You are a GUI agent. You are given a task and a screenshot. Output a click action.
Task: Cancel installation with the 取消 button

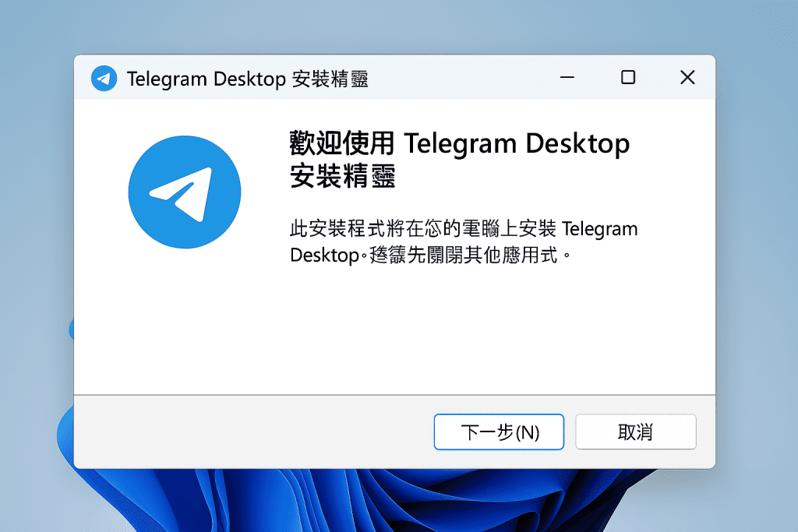(x=635, y=432)
